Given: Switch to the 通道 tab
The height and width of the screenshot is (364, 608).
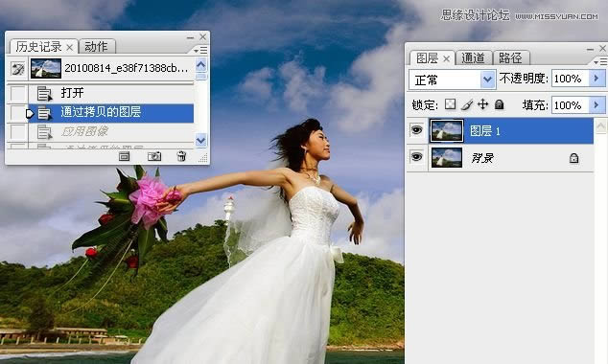Looking at the screenshot, I should (x=473, y=58).
